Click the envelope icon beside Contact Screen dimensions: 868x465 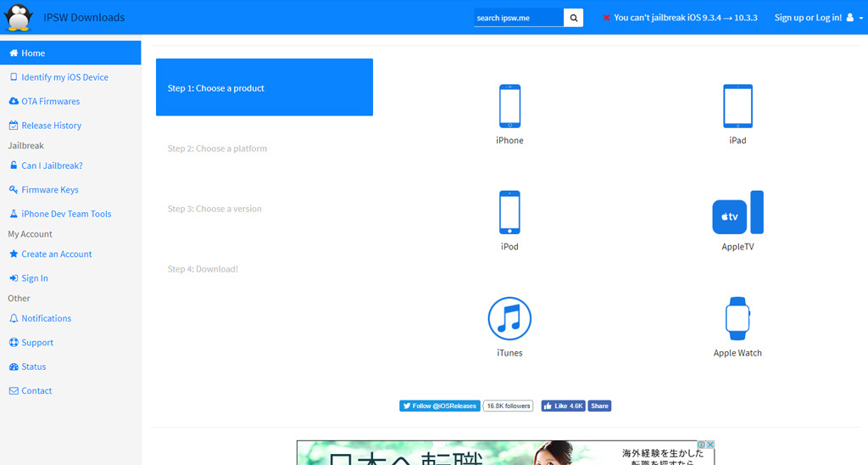pyautogui.click(x=14, y=390)
